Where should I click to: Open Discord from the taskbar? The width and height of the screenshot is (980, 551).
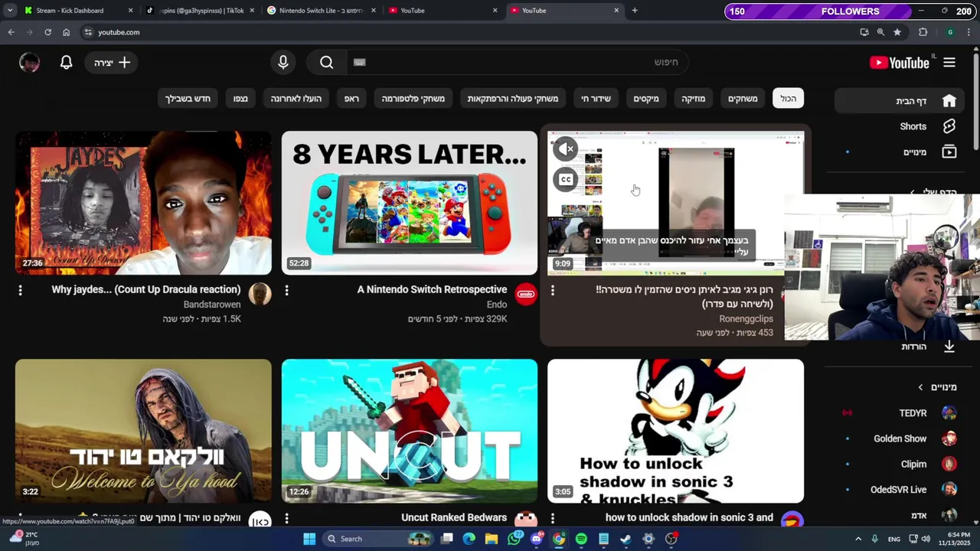pos(537,539)
